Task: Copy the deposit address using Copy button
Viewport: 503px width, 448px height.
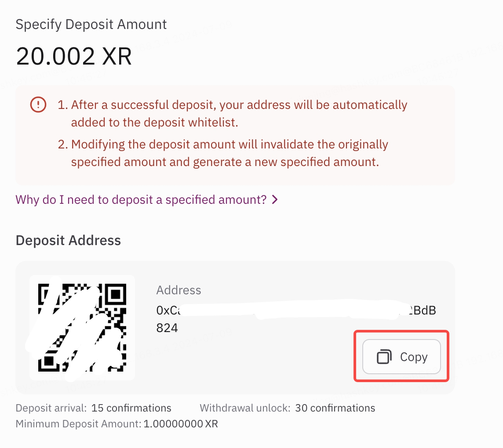Action: (x=401, y=357)
